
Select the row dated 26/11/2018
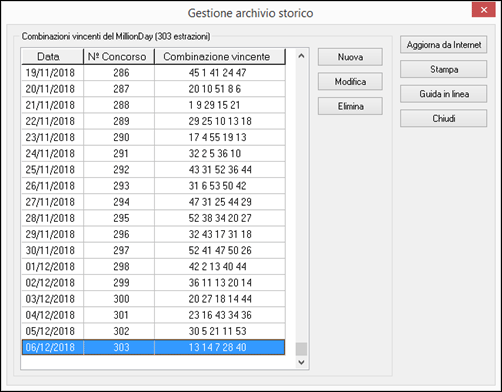(153, 186)
